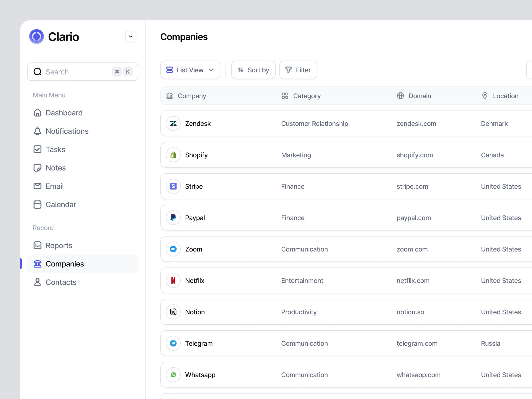The image size is (532, 399).
Task: Click the netflix.com domain
Action: click(413, 281)
